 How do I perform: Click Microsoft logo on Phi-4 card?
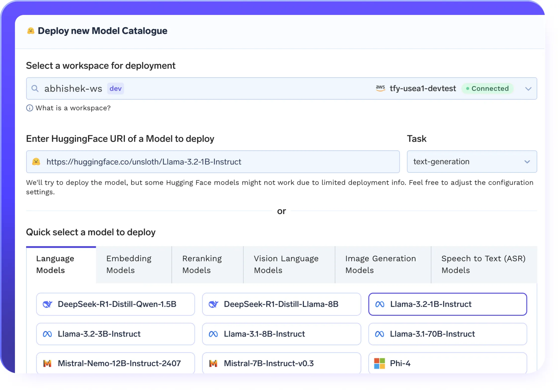380,363
